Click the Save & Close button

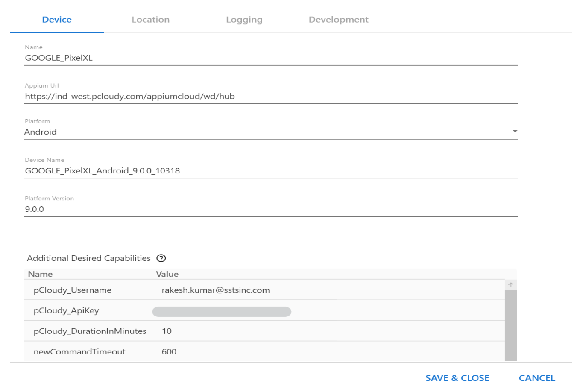coord(457,378)
